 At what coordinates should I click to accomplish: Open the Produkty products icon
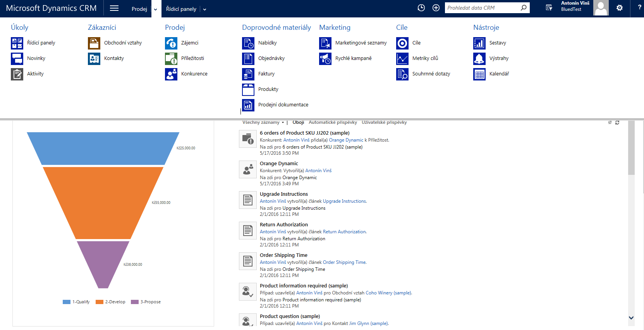tap(248, 89)
